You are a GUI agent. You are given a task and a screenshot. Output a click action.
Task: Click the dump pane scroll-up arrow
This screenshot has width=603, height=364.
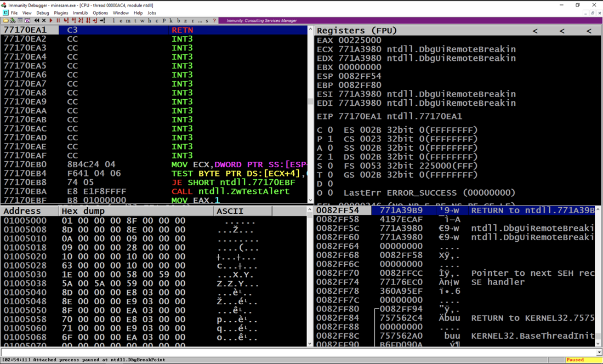pos(310,210)
